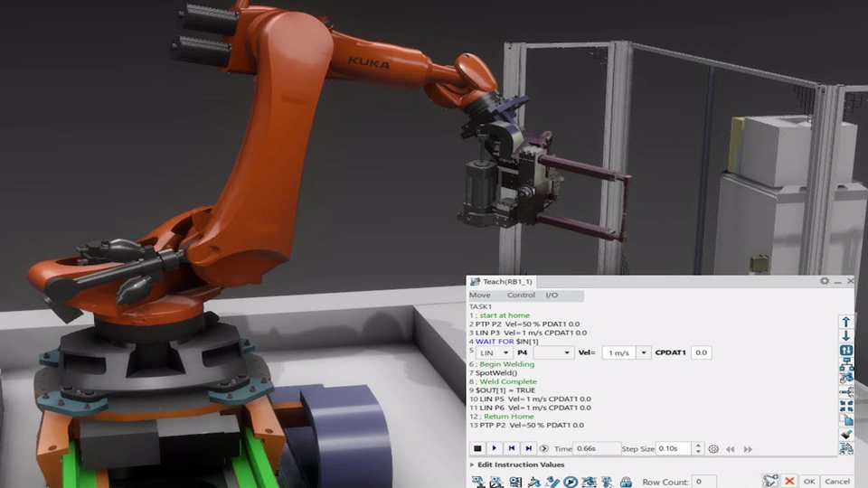Confirm with the OK button

[808, 482]
